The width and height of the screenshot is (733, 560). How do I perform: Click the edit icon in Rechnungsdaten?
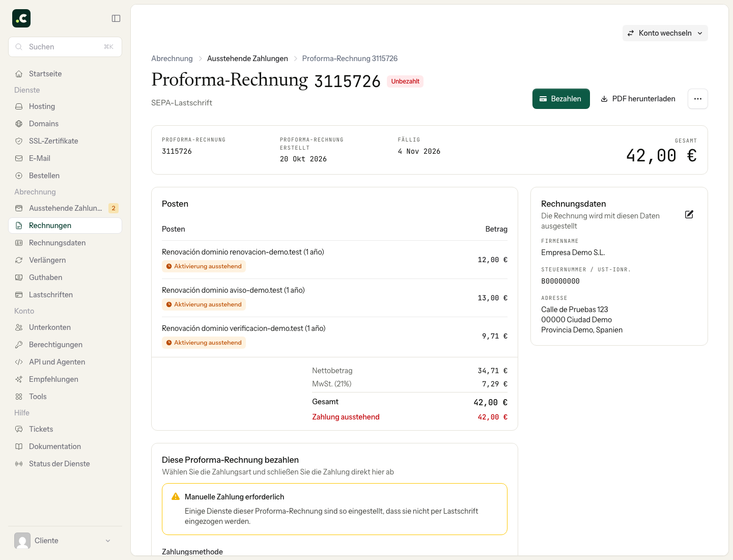click(x=689, y=214)
